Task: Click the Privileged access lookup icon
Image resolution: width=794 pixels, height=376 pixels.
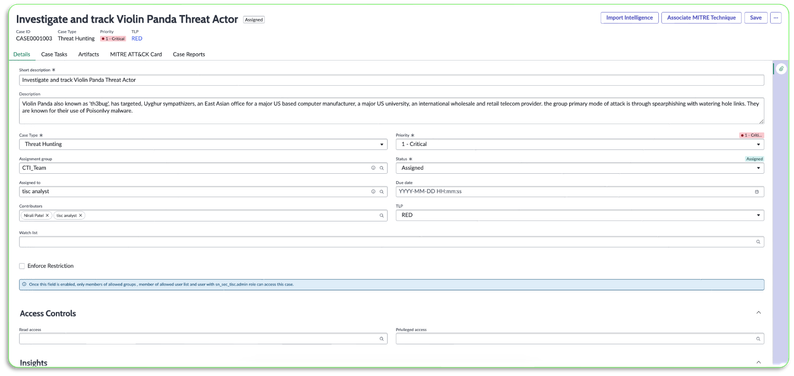Action: 758,339
